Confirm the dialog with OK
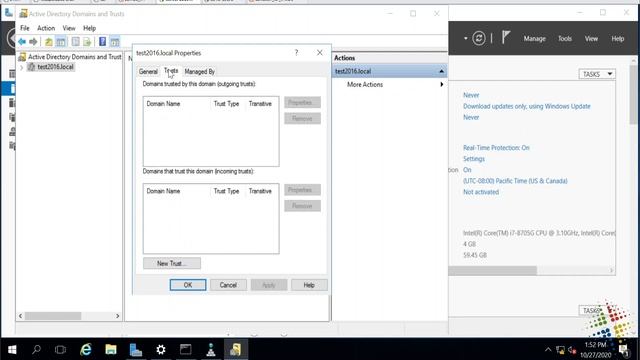 click(x=188, y=285)
